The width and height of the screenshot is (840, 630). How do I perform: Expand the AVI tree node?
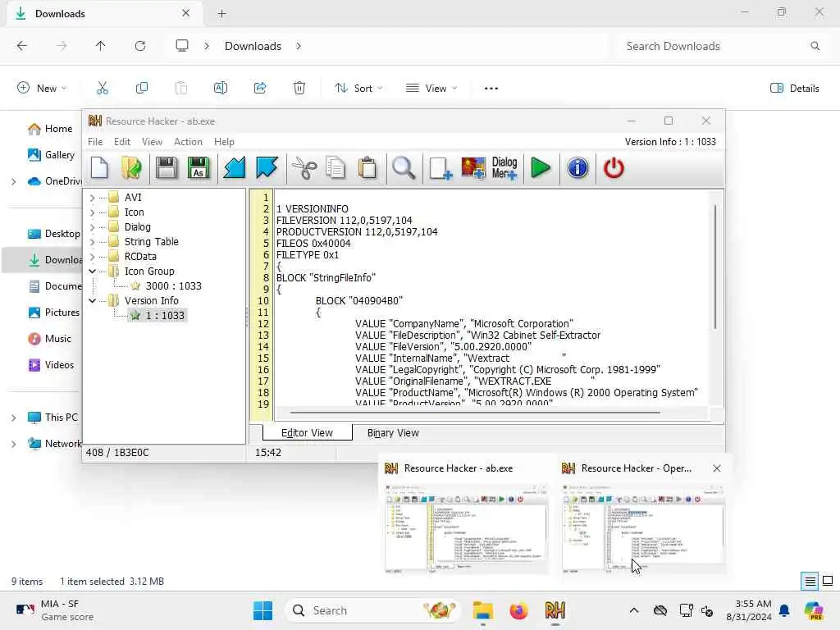(x=92, y=198)
